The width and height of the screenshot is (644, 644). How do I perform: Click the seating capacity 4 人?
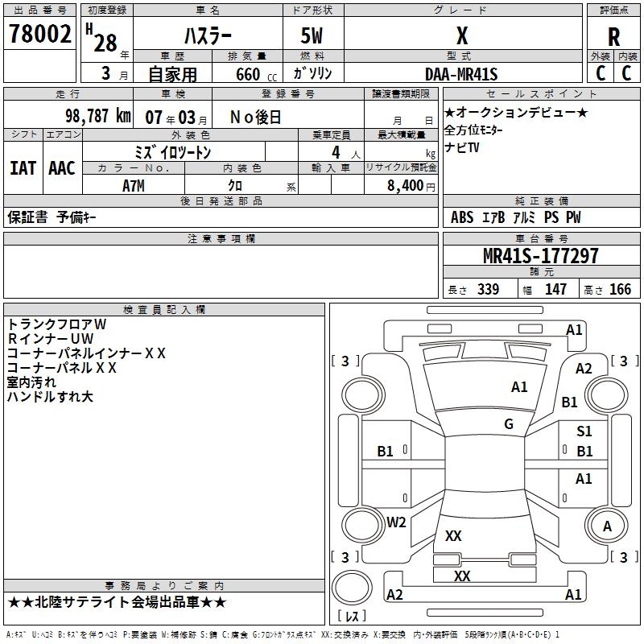345,153
